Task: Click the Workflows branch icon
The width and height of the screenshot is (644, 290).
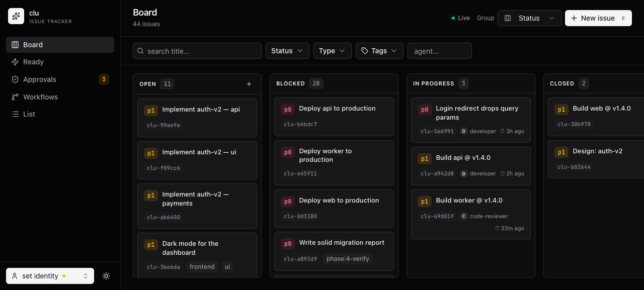Action: click(15, 97)
